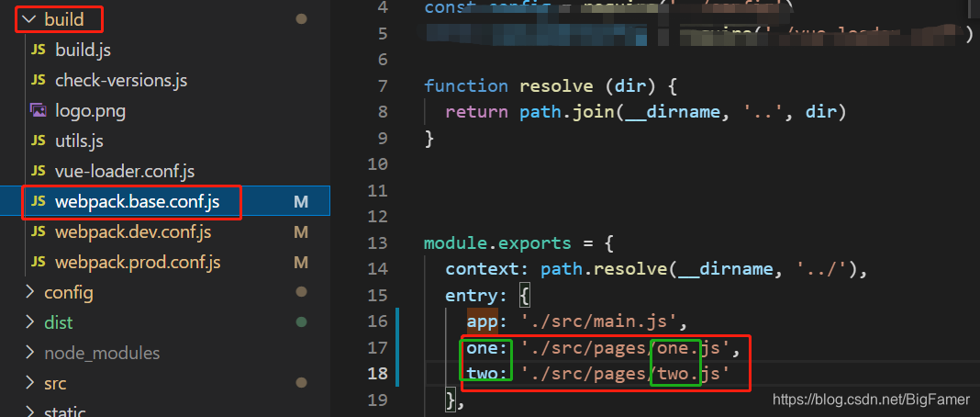Click the JS icon beside build.js
Image resolution: width=980 pixels, height=417 pixels.
click(x=39, y=50)
